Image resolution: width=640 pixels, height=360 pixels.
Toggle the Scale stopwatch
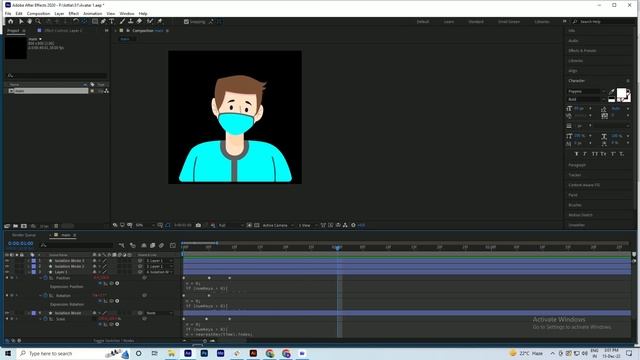46,319
